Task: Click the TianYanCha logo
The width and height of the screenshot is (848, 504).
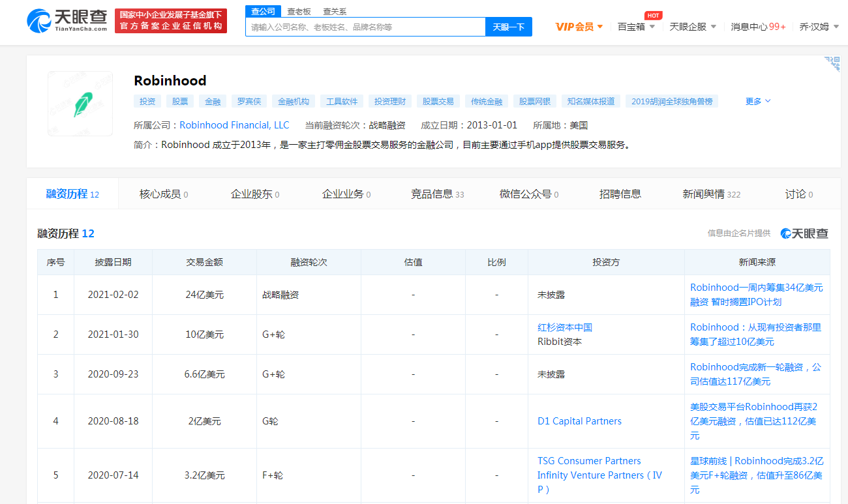Action: pos(67,20)
